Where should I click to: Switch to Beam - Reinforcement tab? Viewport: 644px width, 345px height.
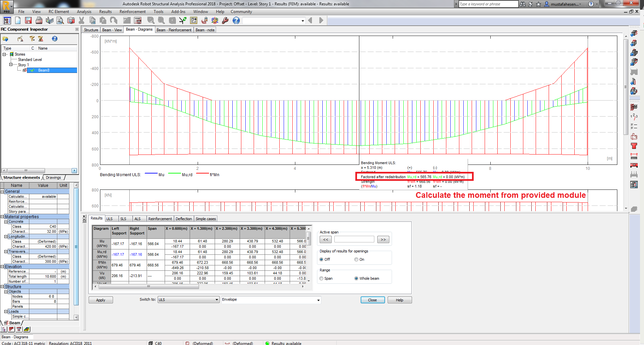point(174,30)
